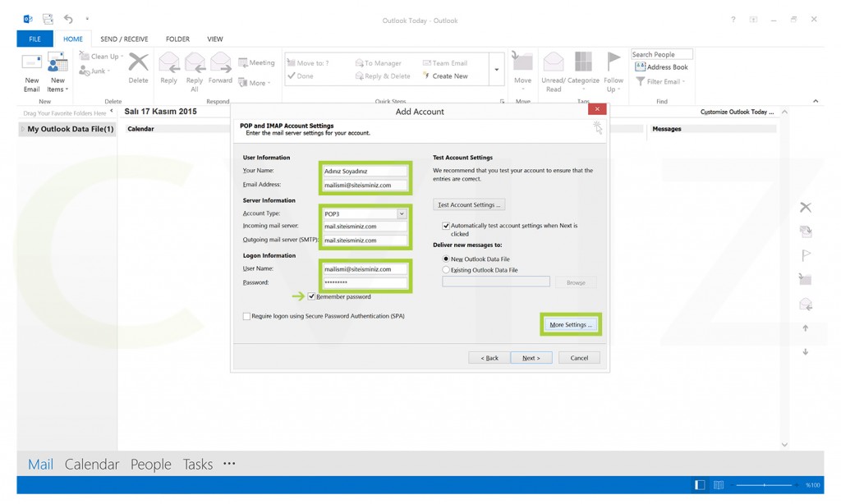This screenshot has height=504, width=841.
Task: Switch to the FOLDER tab
Action: pos(177,39)
